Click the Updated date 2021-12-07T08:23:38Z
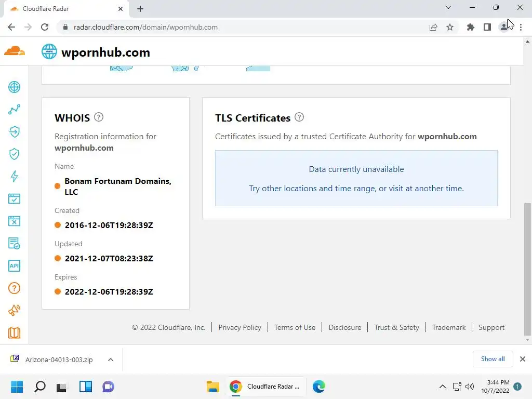This screenshot has height=399, width=532. click(109, 259)
